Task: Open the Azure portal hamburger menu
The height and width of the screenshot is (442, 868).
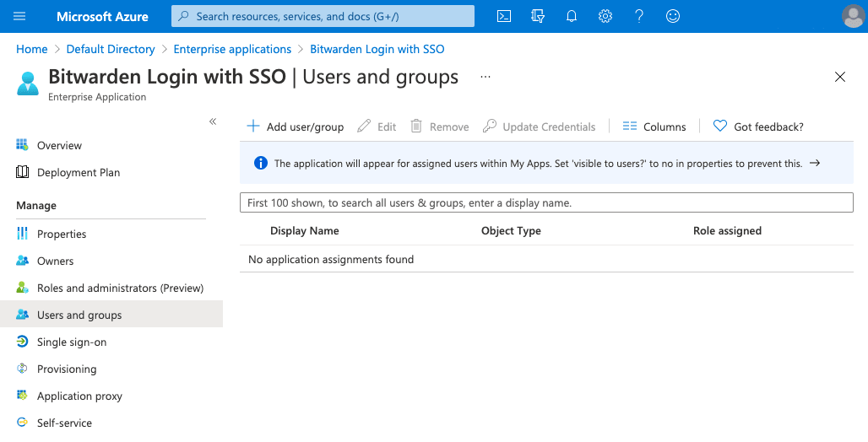Action: point(20,16)
